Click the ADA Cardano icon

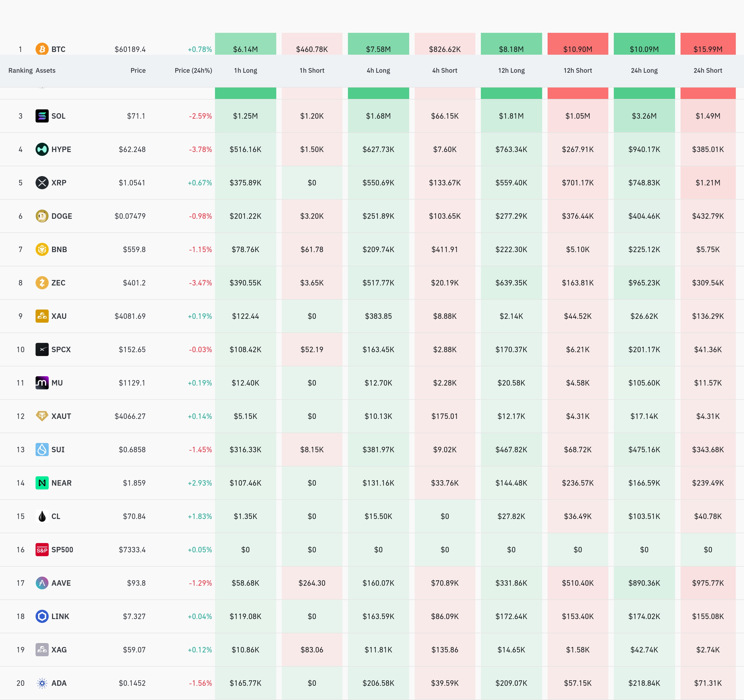tap(42, 683)
